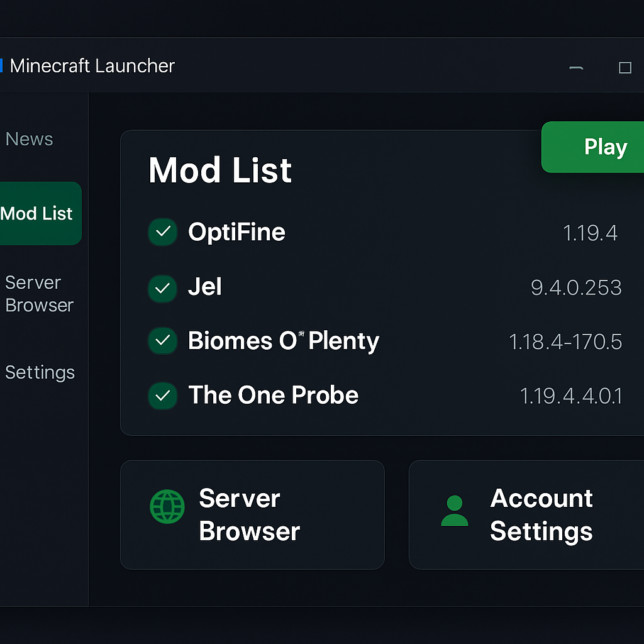The image size is (644, 644).
Task: Click the blue launcher icon in title bar
Action: pos(1,65)
